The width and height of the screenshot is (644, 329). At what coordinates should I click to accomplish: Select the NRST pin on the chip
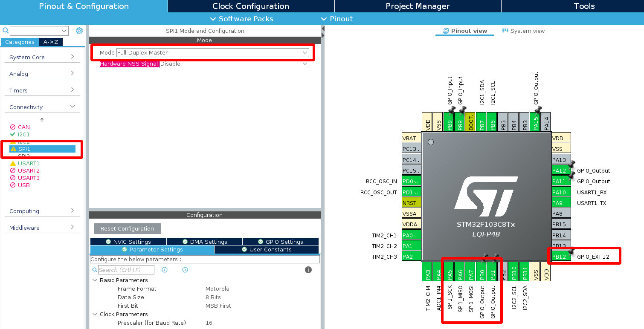pyautogui.click(x=412, y=203)
